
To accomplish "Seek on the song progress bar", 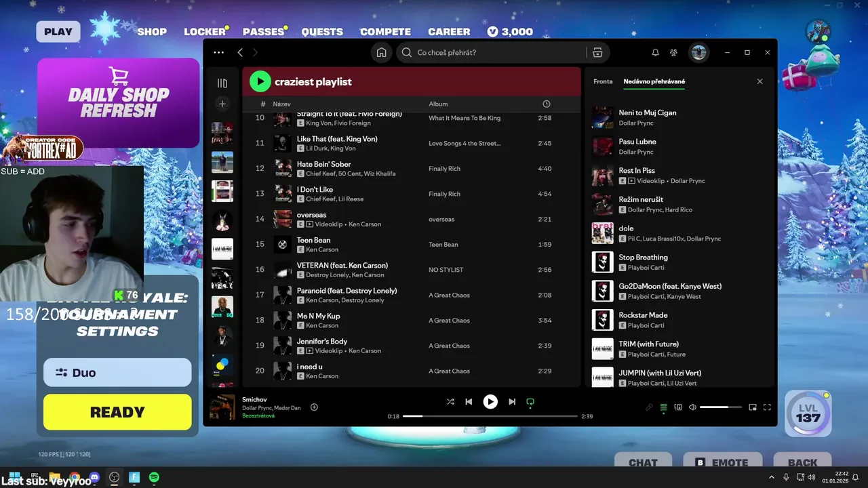I will point(490,416).
